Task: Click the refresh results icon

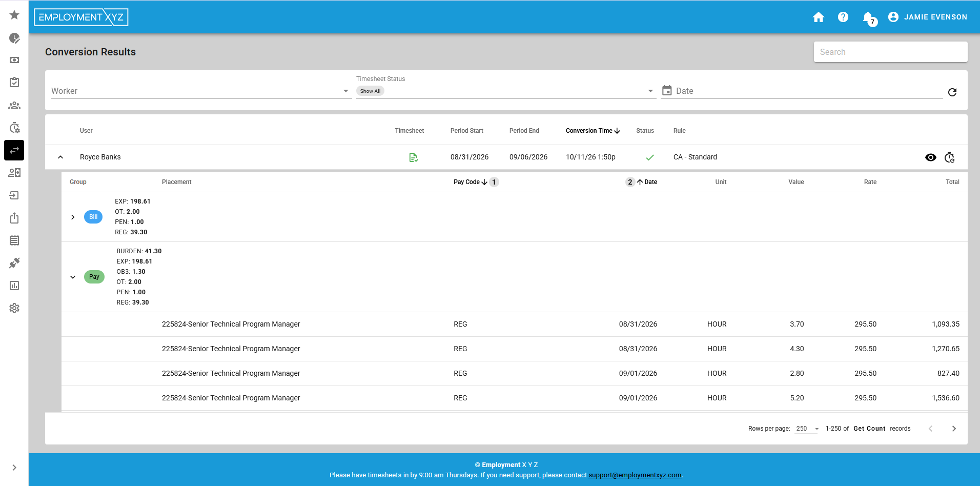Action: (x=952, y=92)
